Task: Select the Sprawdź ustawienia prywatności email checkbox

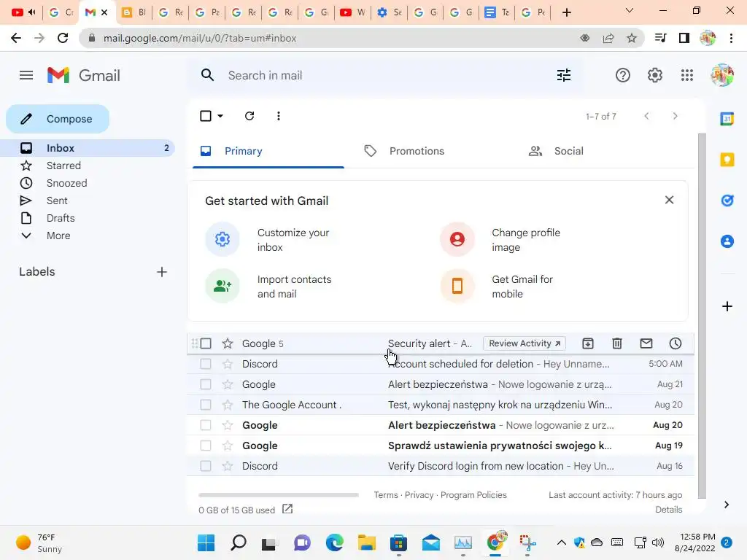Action: pyautogui.click(x=206, y=446)
